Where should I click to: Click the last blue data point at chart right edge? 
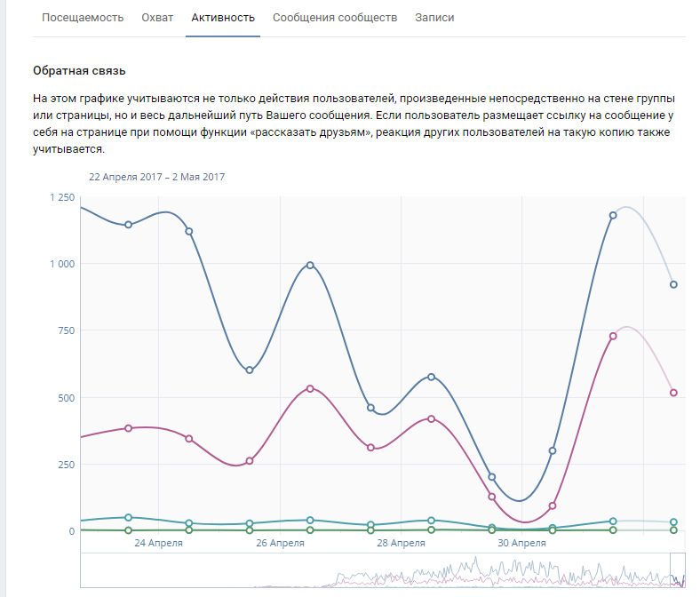[x=673, y=284]
